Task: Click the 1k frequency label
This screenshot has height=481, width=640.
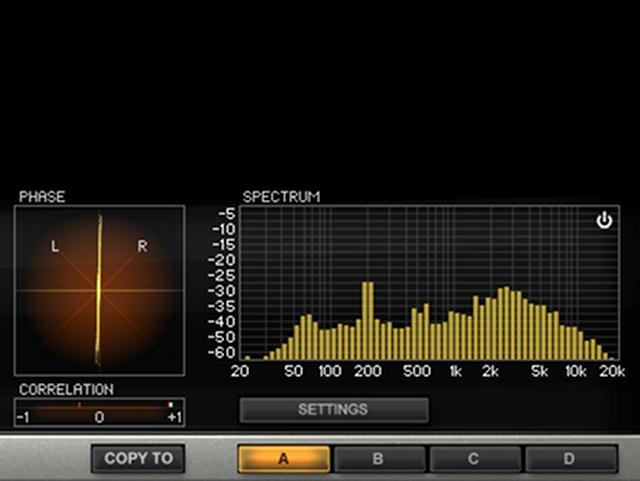Action: [456, 371]
